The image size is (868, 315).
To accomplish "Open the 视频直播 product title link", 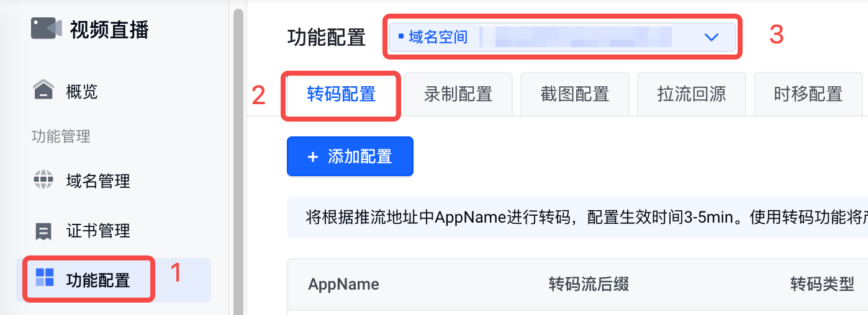I will 109,29.
